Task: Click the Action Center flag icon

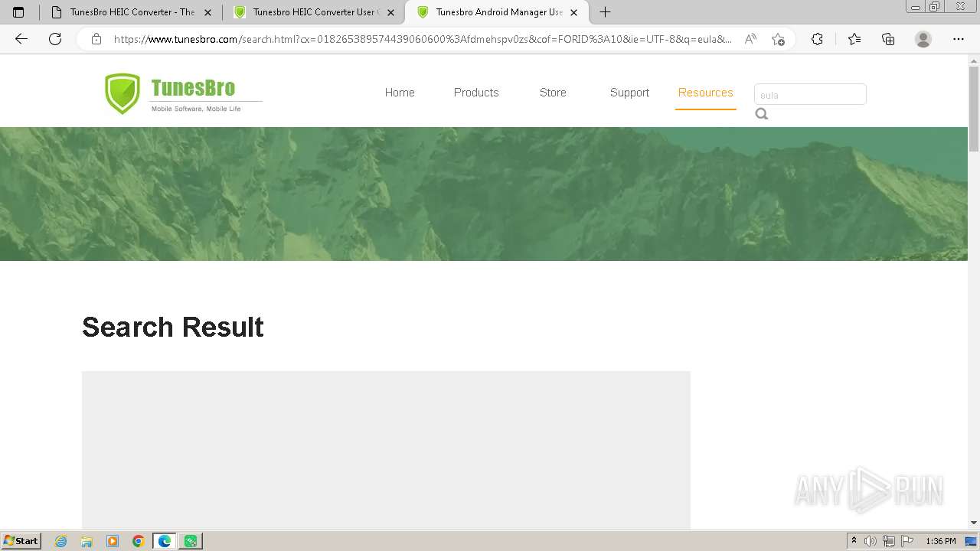Action: click(x=907, y=541)
